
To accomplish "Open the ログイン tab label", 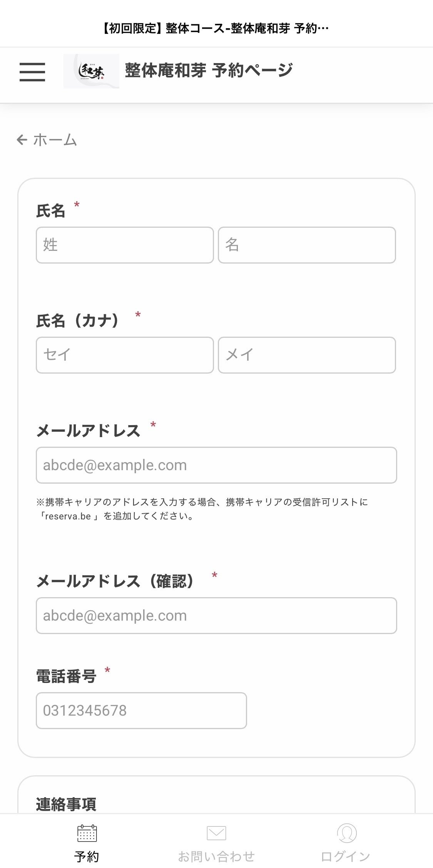I will (x=346, y=856).
